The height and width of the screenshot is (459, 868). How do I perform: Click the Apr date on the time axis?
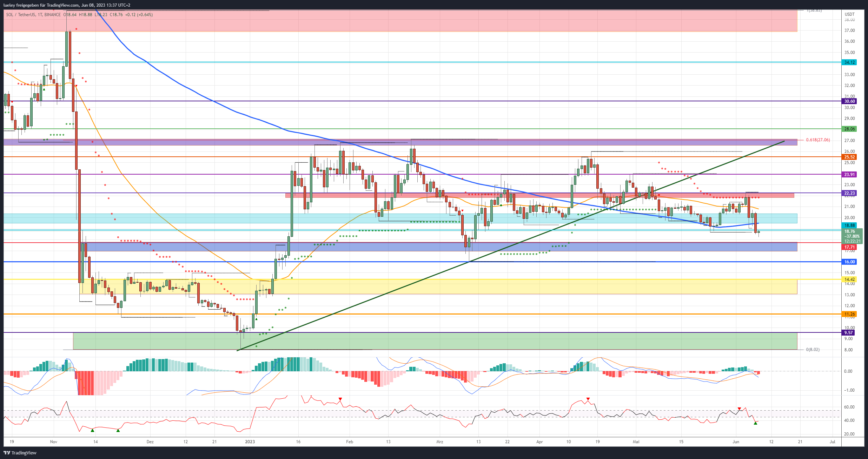coord(539,442)
